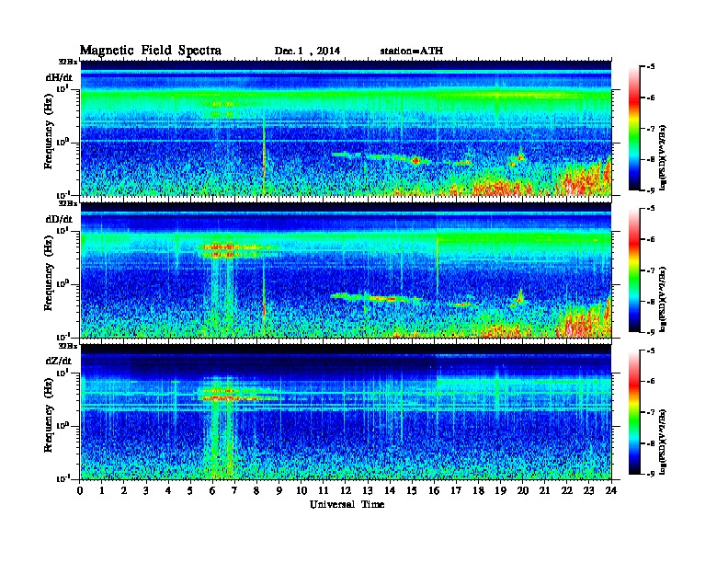Click the log(PSD) label beside dH/dt color scale
The image size is (728, 563).
[663, 157]
